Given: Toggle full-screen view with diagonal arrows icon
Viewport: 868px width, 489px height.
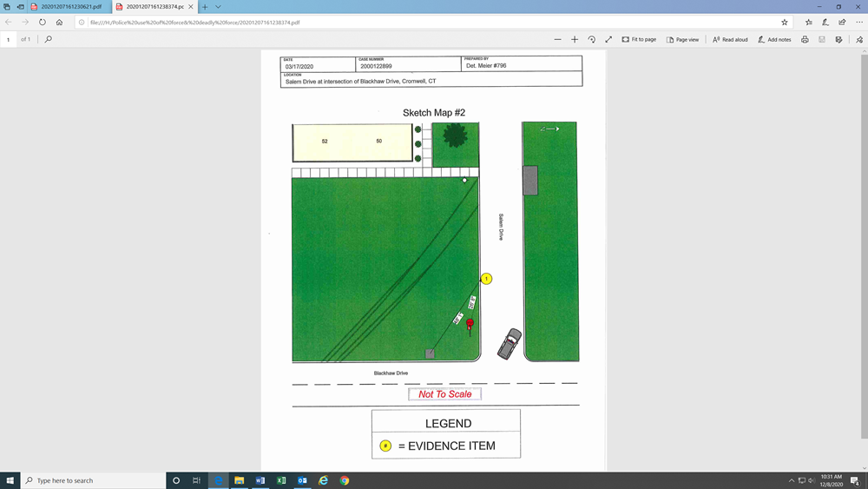Looking at the screenshot, I should point(608,39).
